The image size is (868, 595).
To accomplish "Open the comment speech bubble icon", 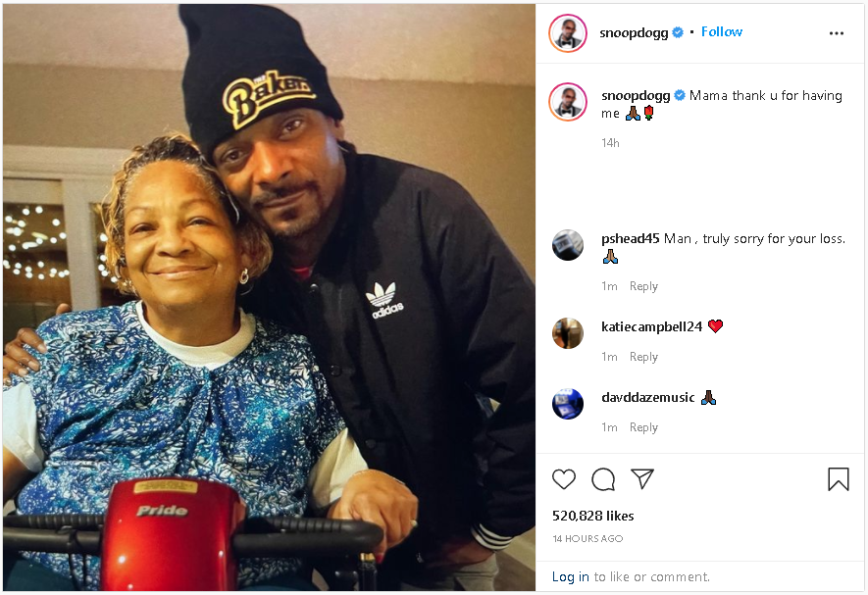I will (x=603, y=479).
